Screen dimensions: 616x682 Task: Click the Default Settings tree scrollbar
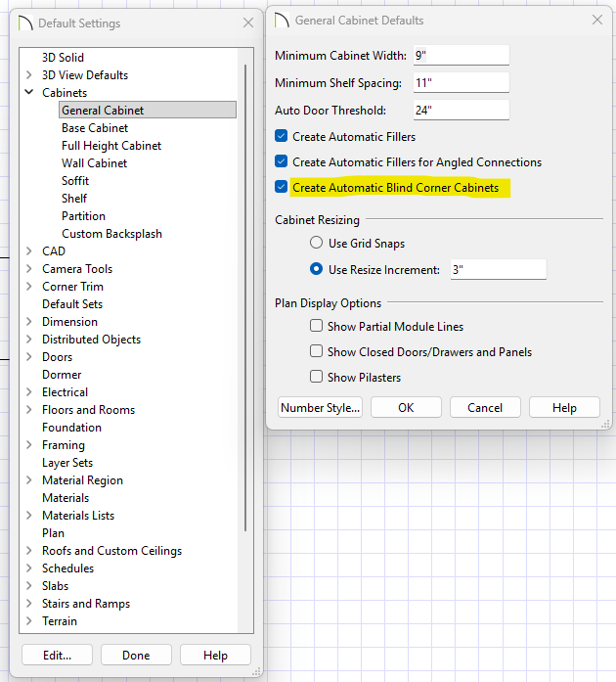[x=243, y=294]
